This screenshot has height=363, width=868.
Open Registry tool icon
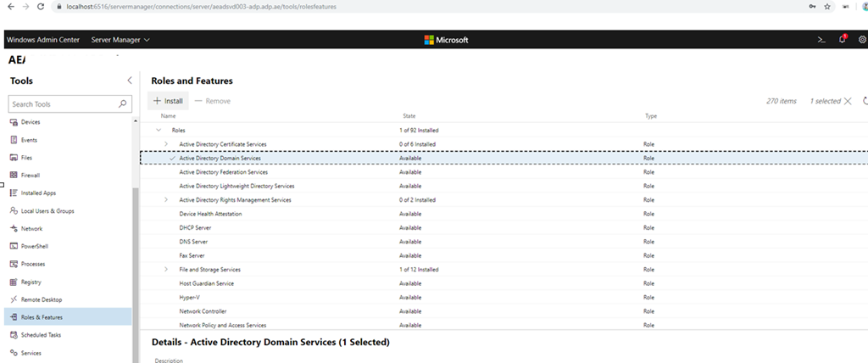coord(14,282)
